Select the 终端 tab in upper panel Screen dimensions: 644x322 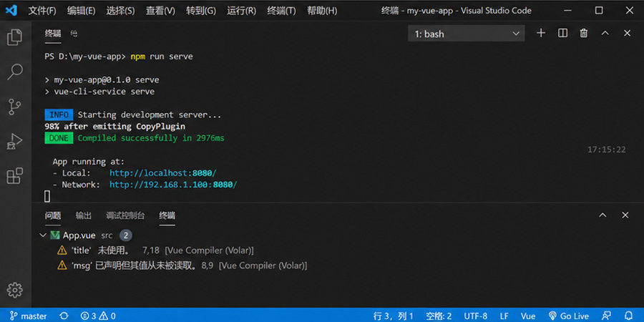[x=53, y=34]
